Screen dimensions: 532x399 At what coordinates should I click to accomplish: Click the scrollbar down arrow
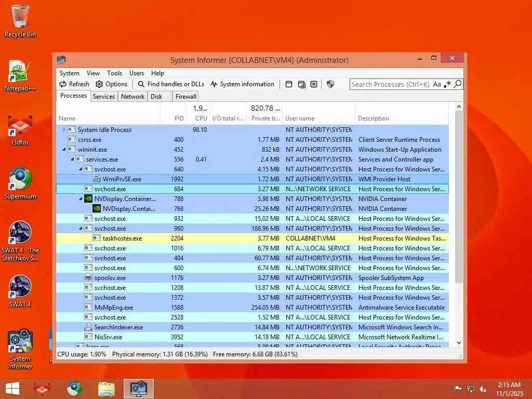click(459, 343)
